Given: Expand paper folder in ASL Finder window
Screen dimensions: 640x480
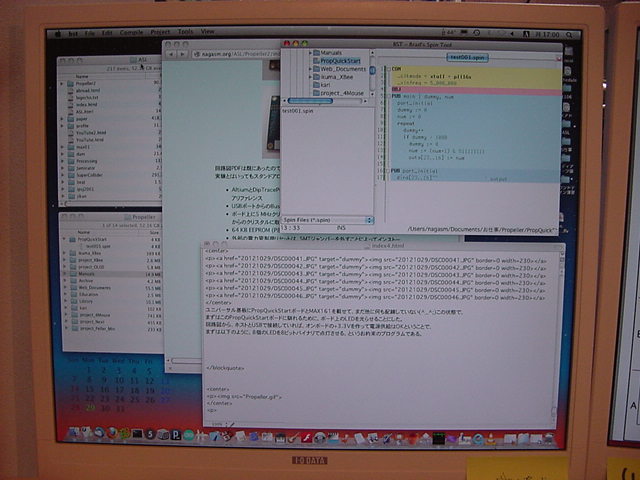Looking at the screenshot, I should click(x=62, y=119).
